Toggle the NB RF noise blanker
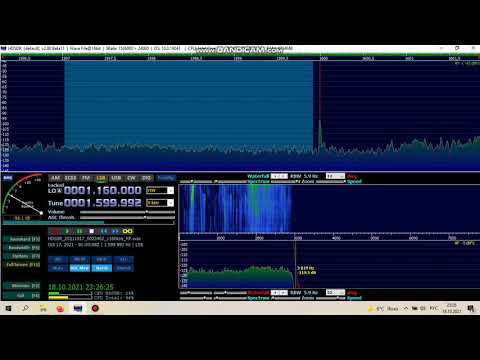Image resolution: width=480 pixels, height=360 pixels. 80,259
